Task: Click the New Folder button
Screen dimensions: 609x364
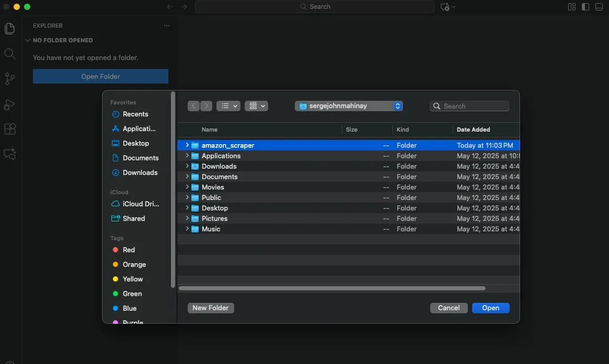Action: (211, 308)
